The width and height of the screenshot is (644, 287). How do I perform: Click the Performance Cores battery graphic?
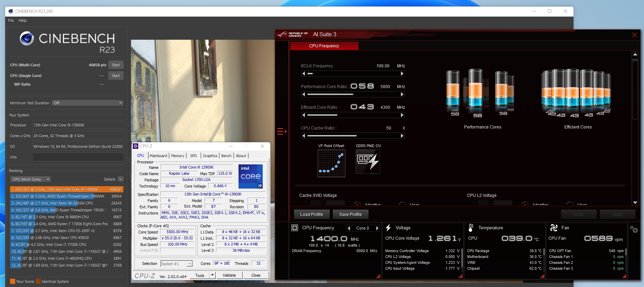point(480,93)
